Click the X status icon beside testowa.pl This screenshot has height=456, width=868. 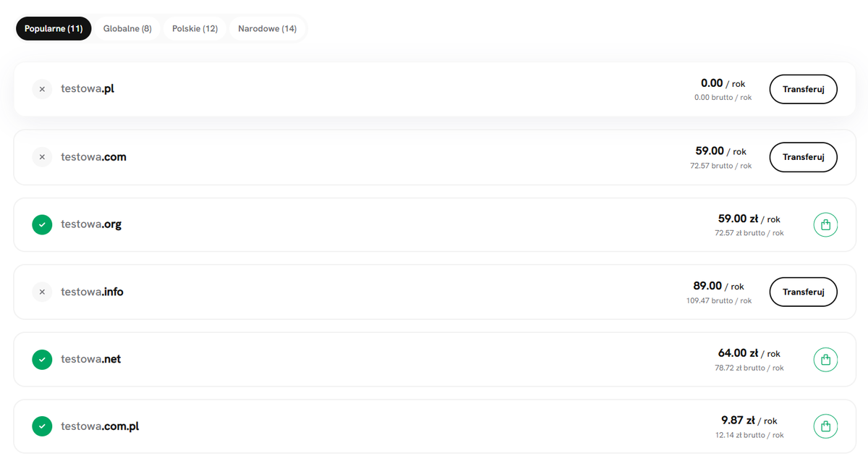pos(42,89)
